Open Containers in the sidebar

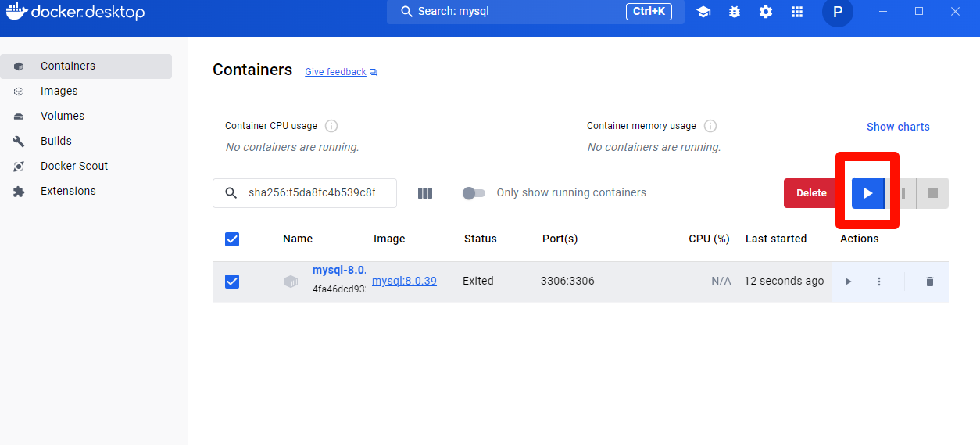tap(86, 66)
